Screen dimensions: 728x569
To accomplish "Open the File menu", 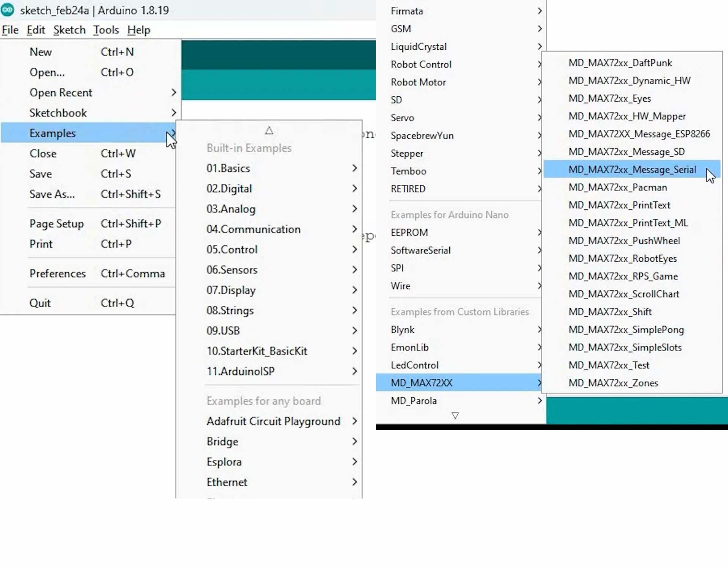I will (10, 30).
